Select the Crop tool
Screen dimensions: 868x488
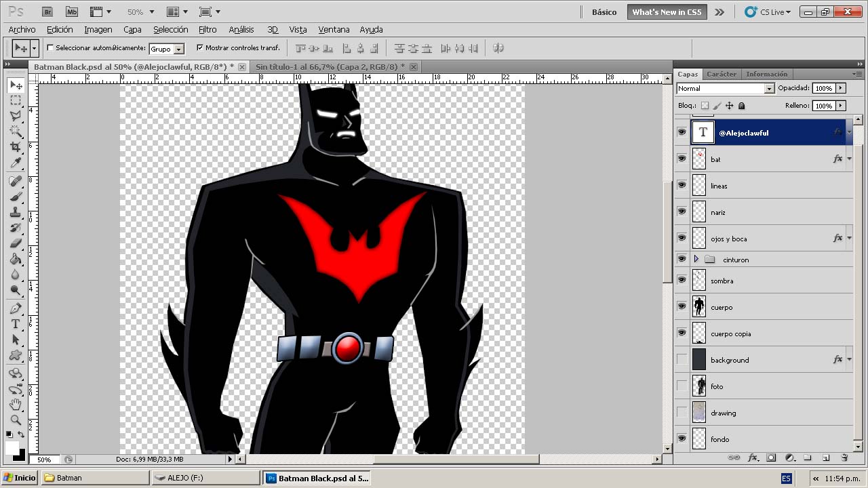click(x=16, y=147)
